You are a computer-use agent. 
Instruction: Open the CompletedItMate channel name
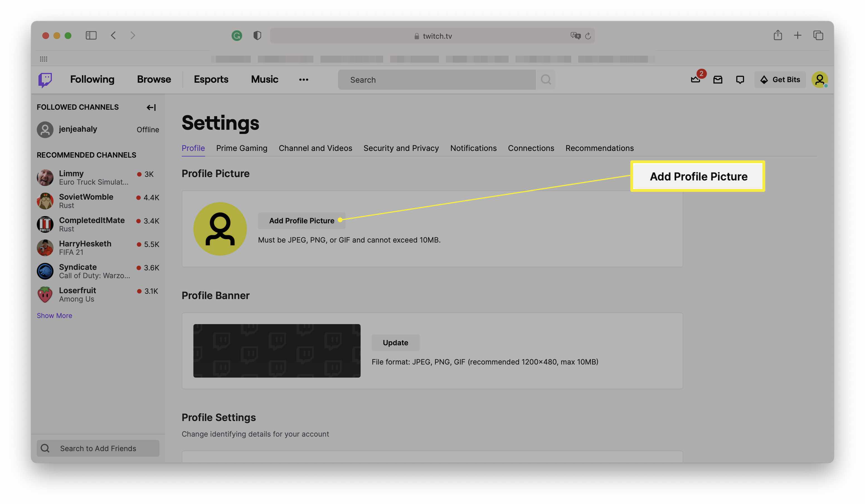(x=92, y=220)
